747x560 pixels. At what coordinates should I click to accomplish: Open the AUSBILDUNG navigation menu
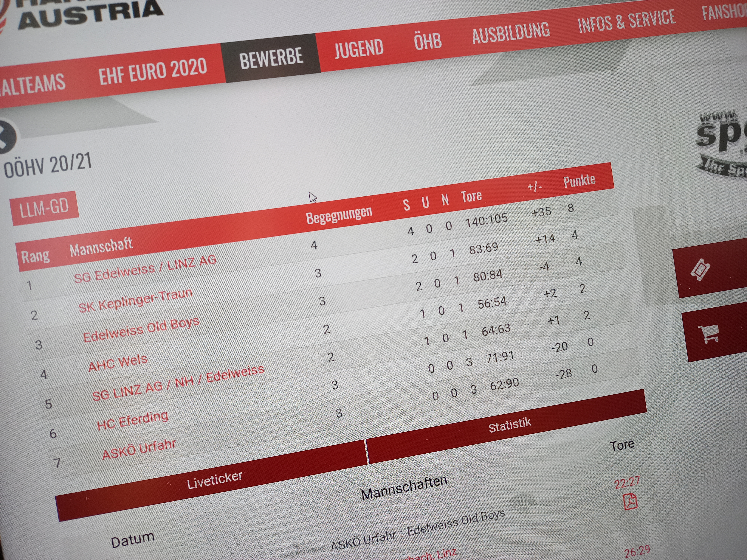click(x=511, y=33)
